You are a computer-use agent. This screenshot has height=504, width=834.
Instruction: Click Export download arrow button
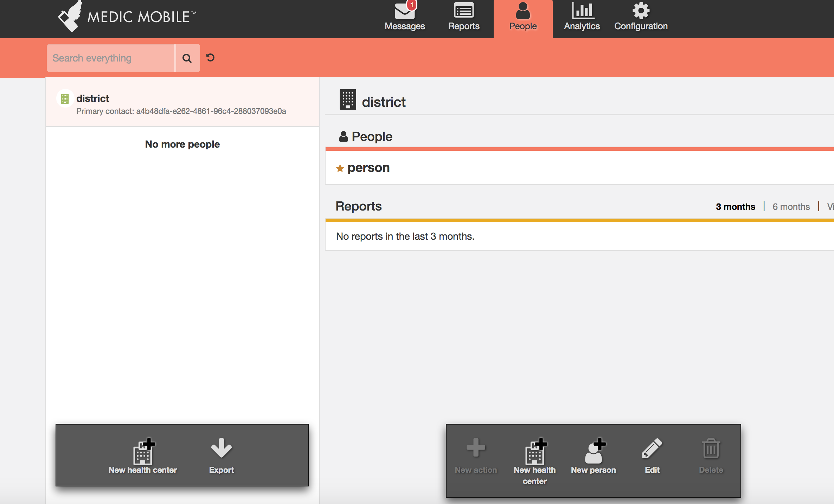point(222,455)
